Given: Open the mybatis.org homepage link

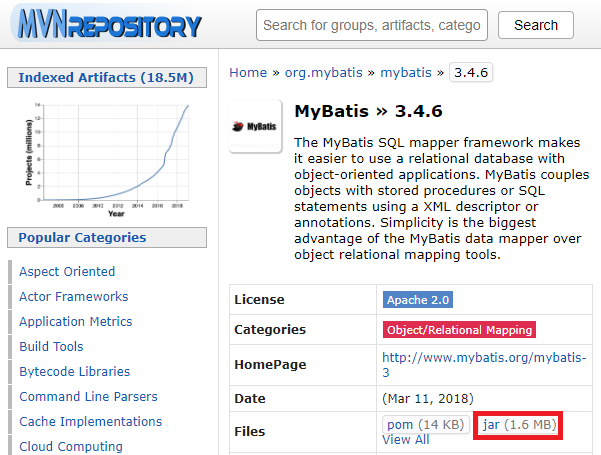Looking at the screenshot, I should (484, 365).
